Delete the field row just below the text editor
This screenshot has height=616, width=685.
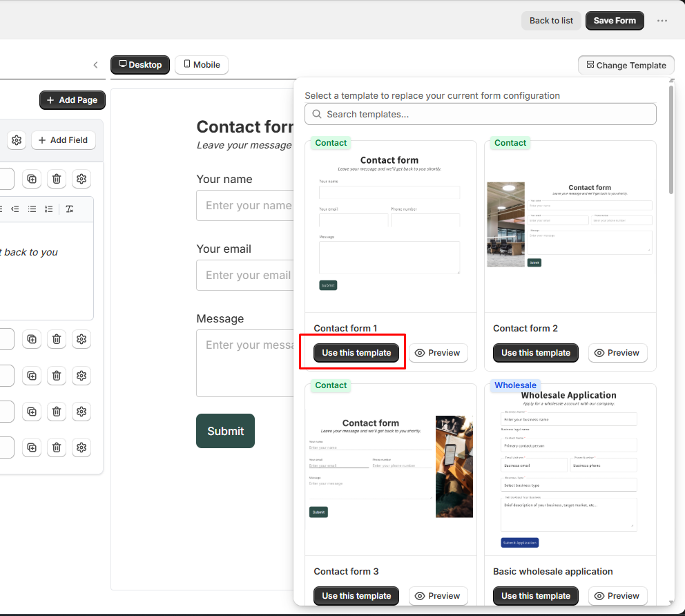[x=57, y=339]
